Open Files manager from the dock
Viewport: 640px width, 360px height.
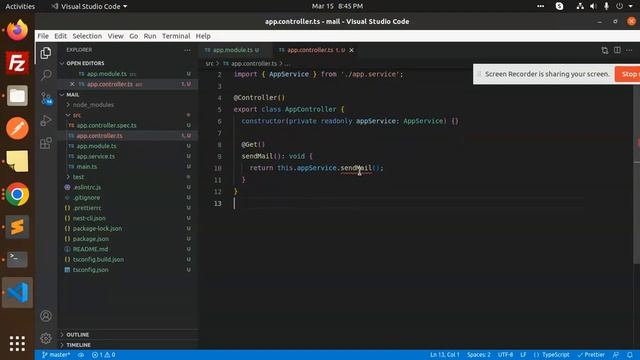pos(17,96)
